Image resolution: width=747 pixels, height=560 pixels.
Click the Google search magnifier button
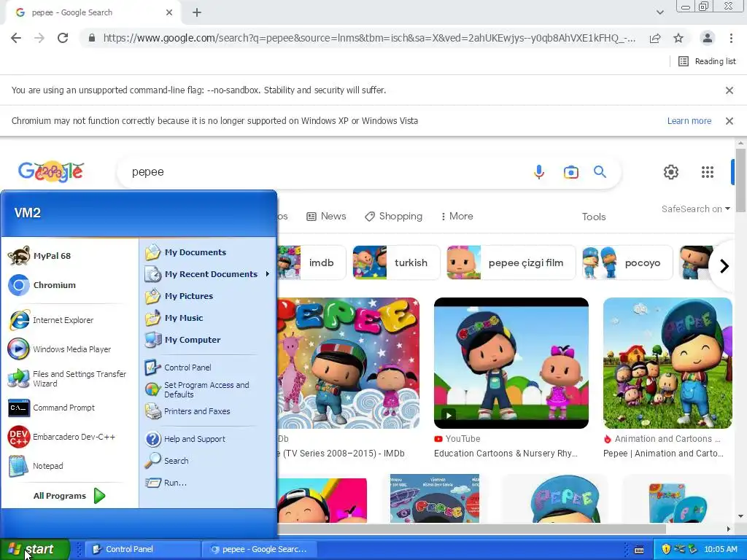click(x=600, y=172)
